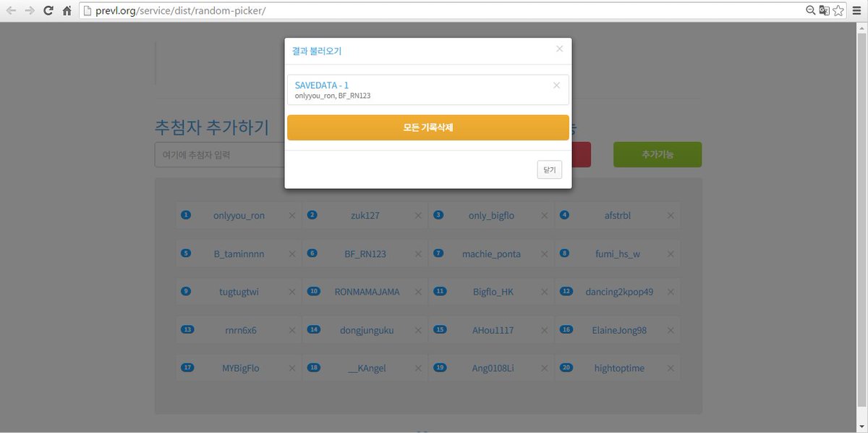Remove fumi_hs_w from the list
Image resolution: width=868 pixels, height=433 pixels.
coord(671,253)
